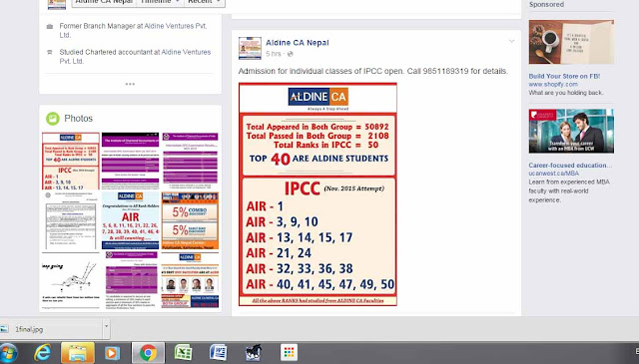Switch to the Google Chrome taskbar icon
639x364 pixels.
click(x=148, y=353)
